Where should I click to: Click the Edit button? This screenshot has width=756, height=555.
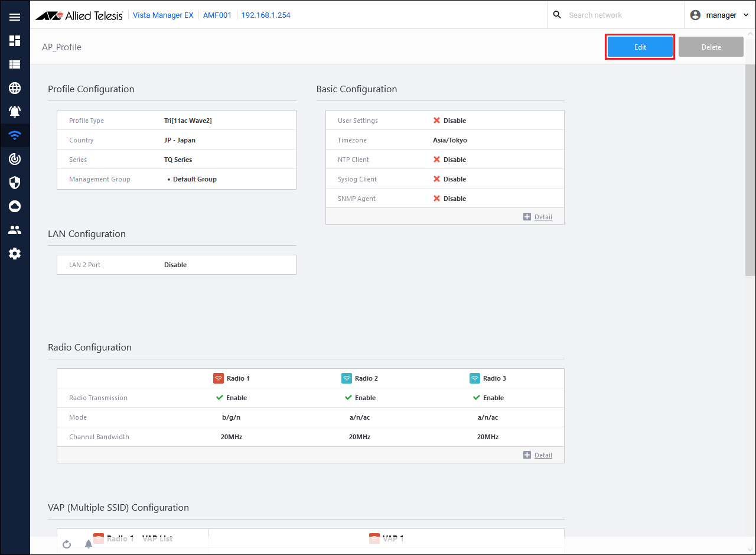pos(640,47)
